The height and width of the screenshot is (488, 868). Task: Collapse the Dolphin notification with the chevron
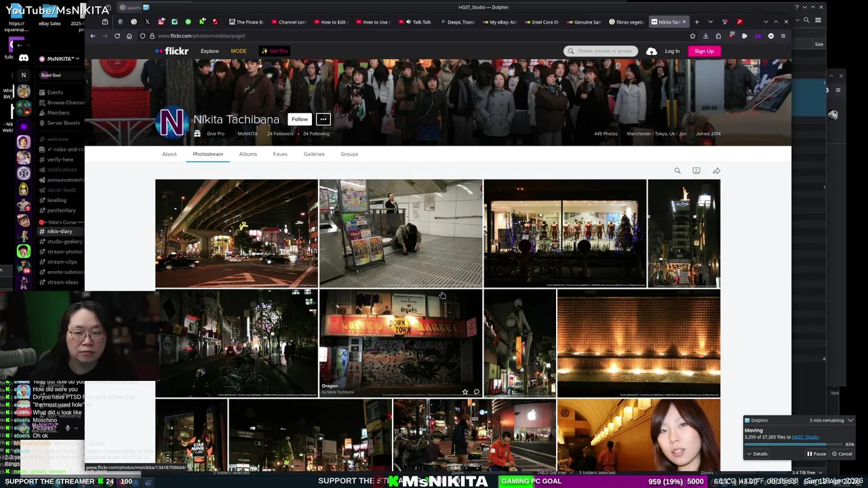(x=850, y=420)
